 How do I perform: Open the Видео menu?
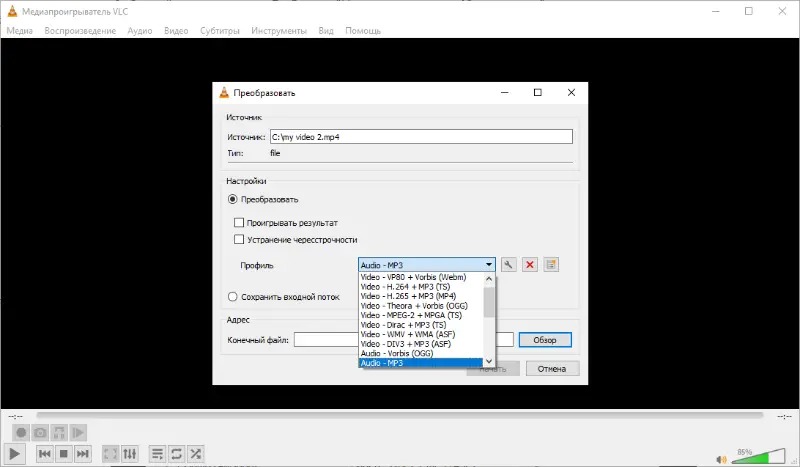[x=176, y=31]
